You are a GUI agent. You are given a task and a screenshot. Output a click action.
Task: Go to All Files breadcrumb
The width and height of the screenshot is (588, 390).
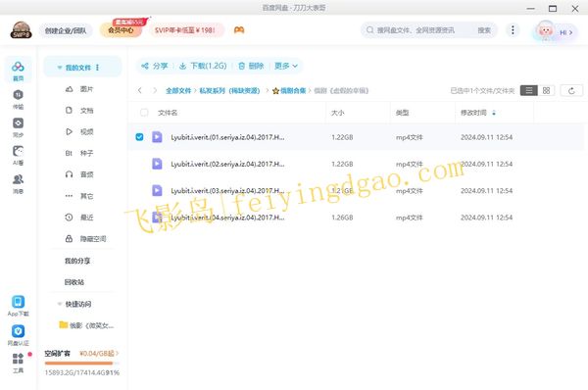[x=178, y=90]
